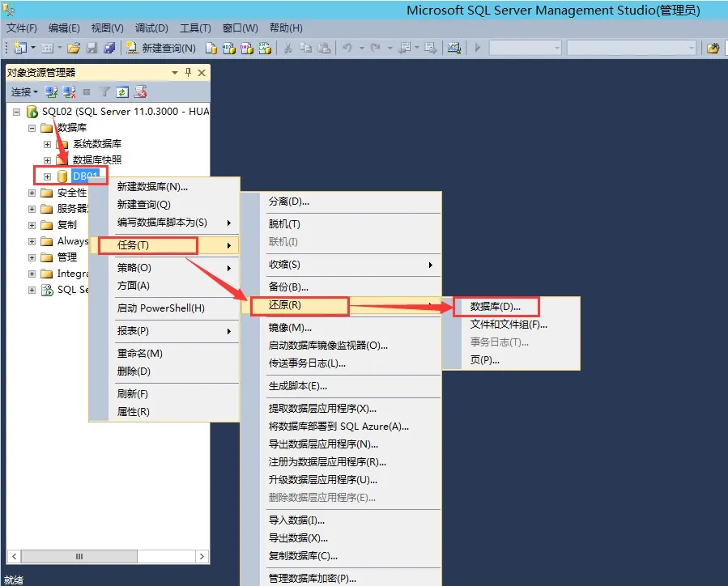Expand the 安全性 folder node
The width and height of the screenshot is (728, 586).
click(32, 193)
